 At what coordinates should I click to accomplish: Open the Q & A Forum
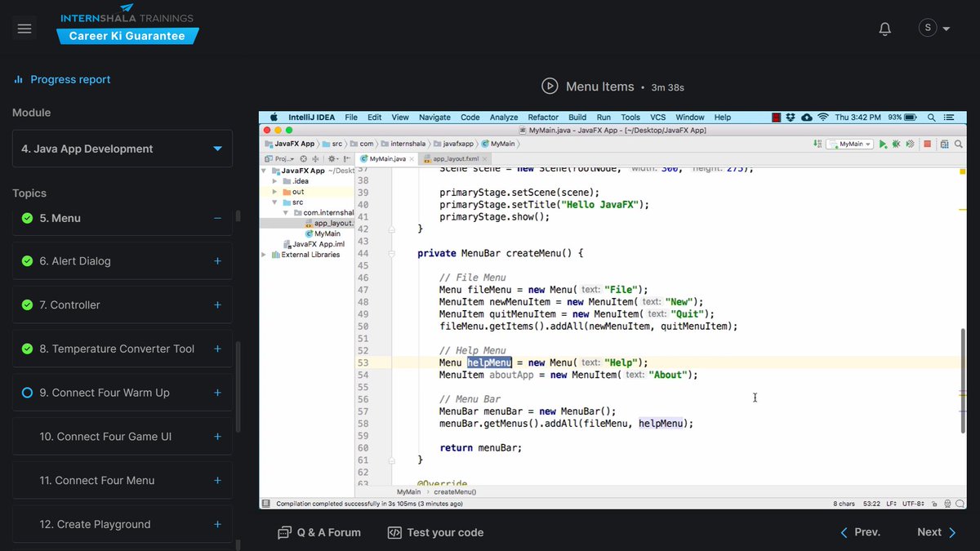(319, 532)
